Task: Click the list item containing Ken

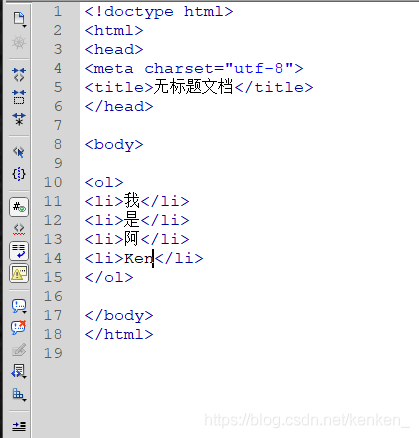Action: tap(144, 258)
